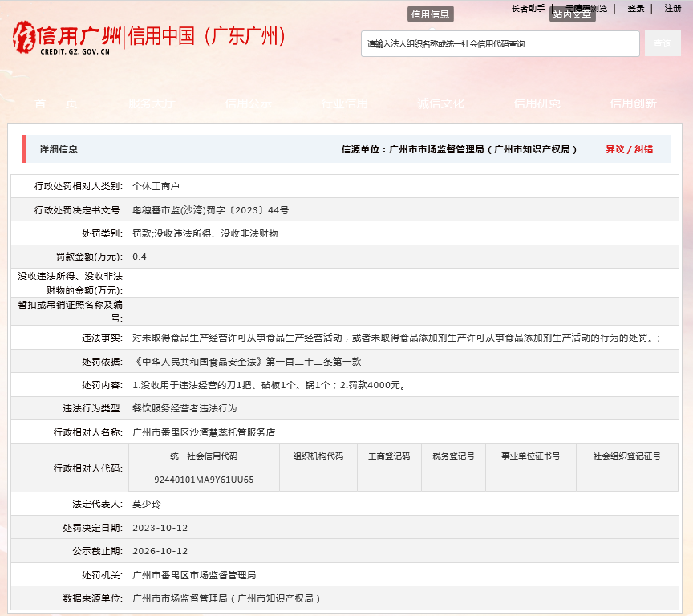This screenshot has width=693, height=616.
Task: Click the 税务登记号 column header
Action: (453, 456)
